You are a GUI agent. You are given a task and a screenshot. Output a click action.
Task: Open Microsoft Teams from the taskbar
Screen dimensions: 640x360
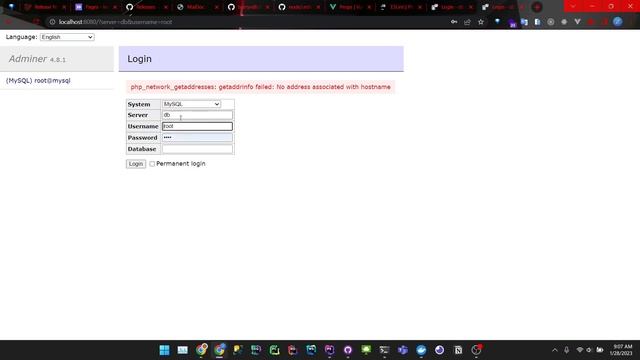pyautogui.click(x=403, y=350)
